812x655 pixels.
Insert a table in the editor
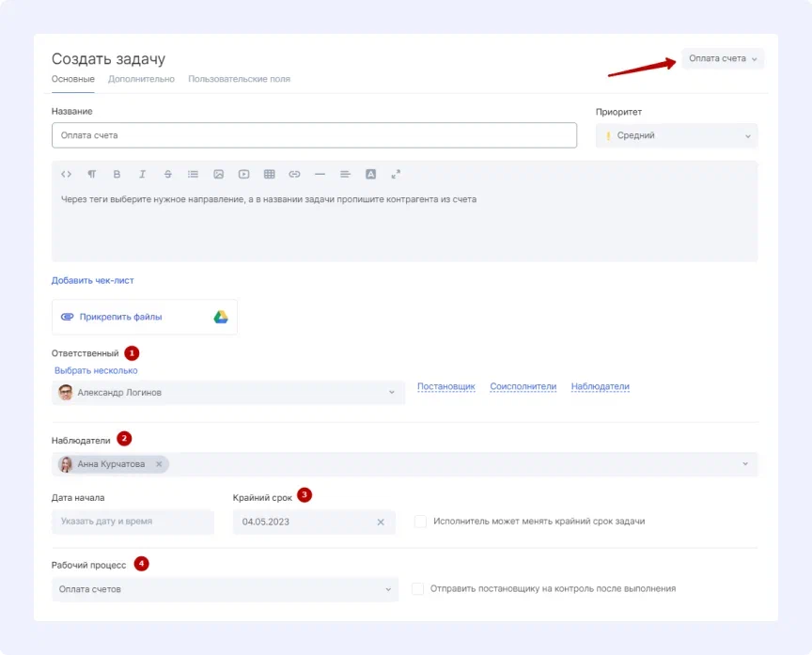tap(269, 174)
